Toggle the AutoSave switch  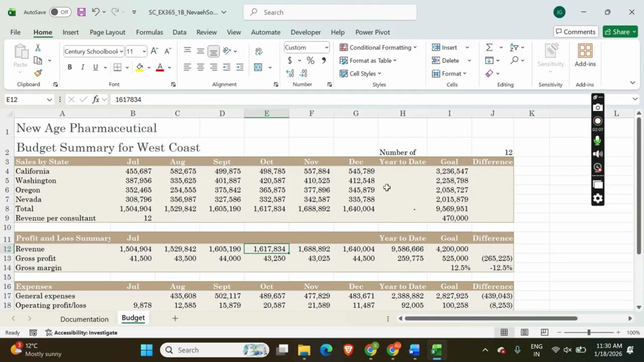click(60, 12)
